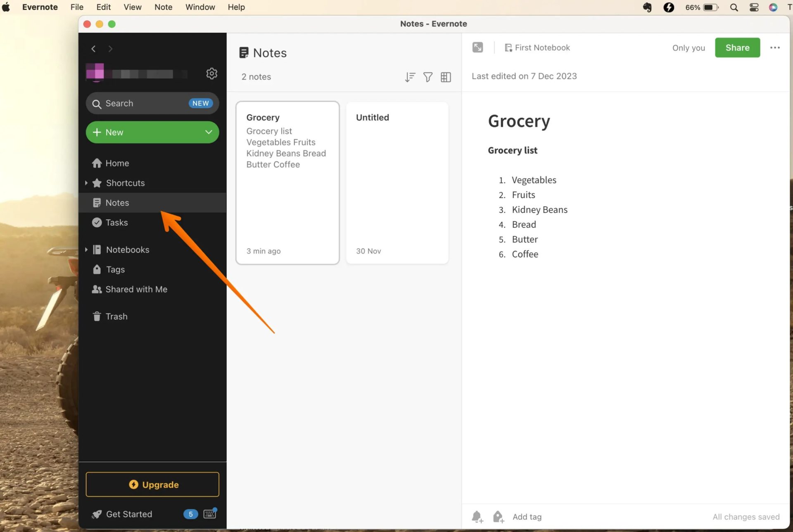The height and width of the screenshot is (532, 793).
Task: Open the View menu
Action: pos(132,7)
